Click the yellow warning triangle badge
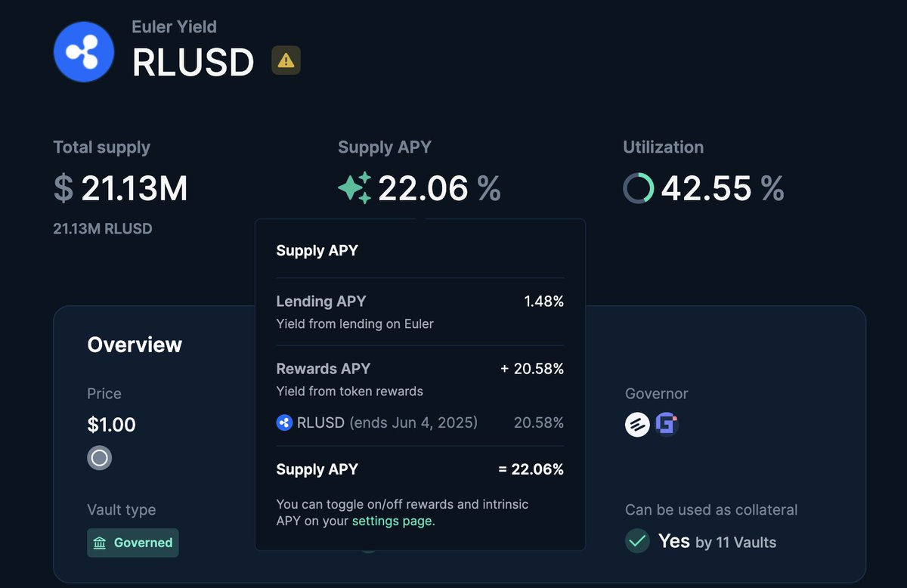 (286, 60)
